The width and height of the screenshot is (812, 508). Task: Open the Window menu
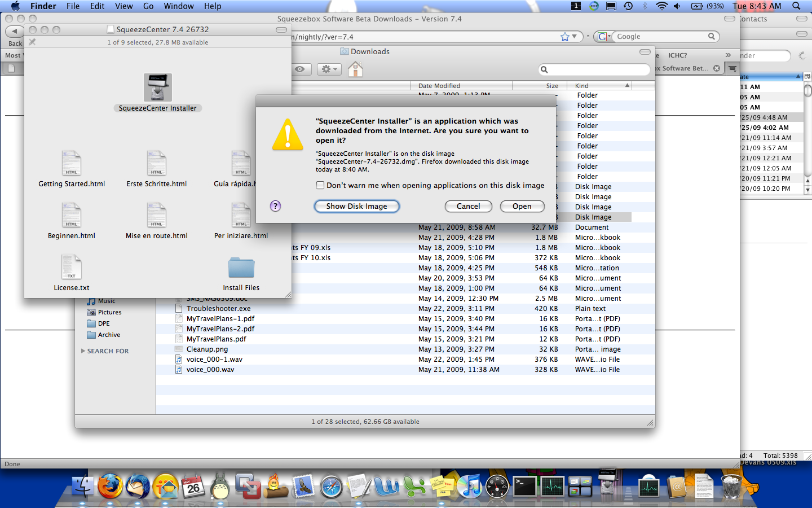(x=179, y=6)
